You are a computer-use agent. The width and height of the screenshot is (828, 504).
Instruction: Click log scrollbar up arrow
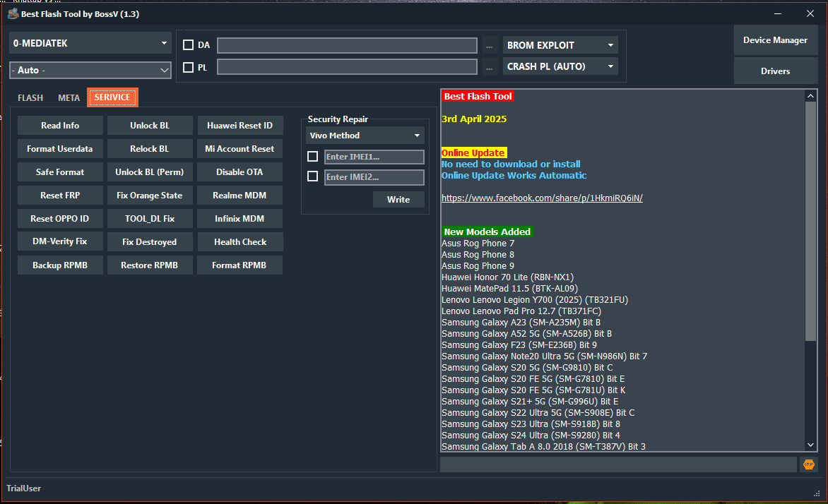(810, 96)
